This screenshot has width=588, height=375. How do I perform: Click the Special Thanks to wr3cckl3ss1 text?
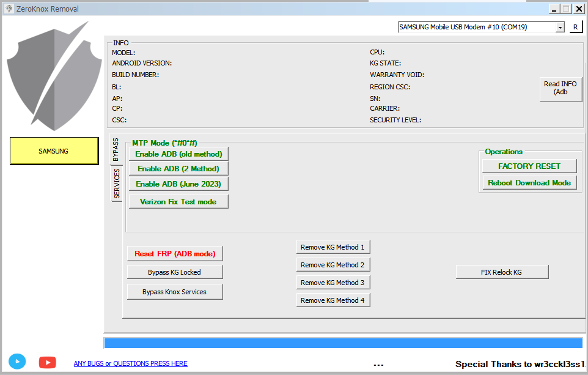(x=520, y=364)
